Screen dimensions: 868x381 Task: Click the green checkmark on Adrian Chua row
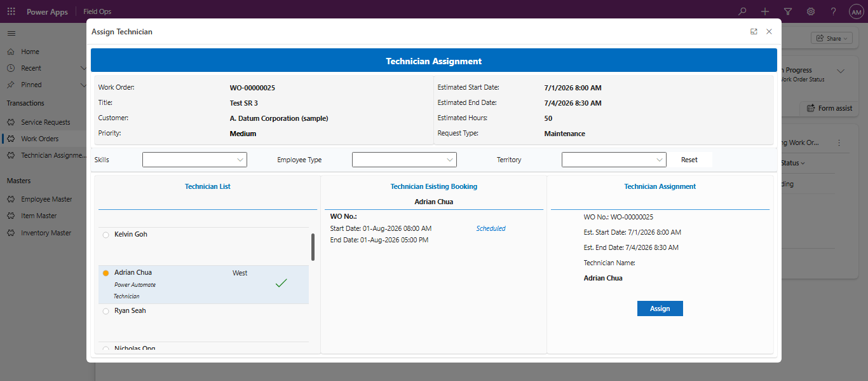click(x=281, y=283)
